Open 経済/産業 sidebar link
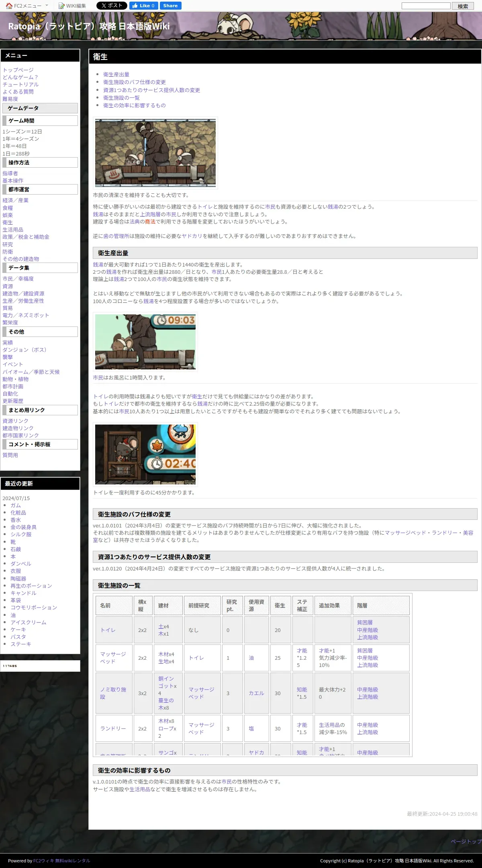Image resolution: width=482 pixels, height=868 pixels. (x=15, y=200)
